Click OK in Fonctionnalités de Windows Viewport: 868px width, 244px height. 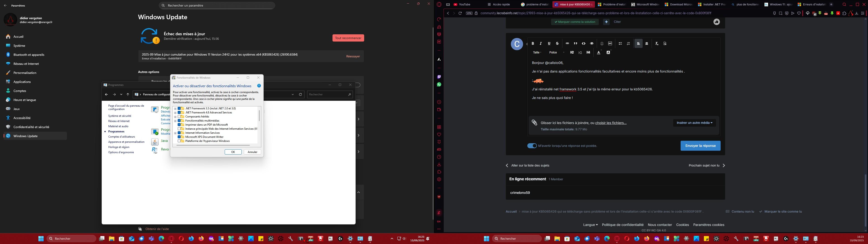(233, 152)
